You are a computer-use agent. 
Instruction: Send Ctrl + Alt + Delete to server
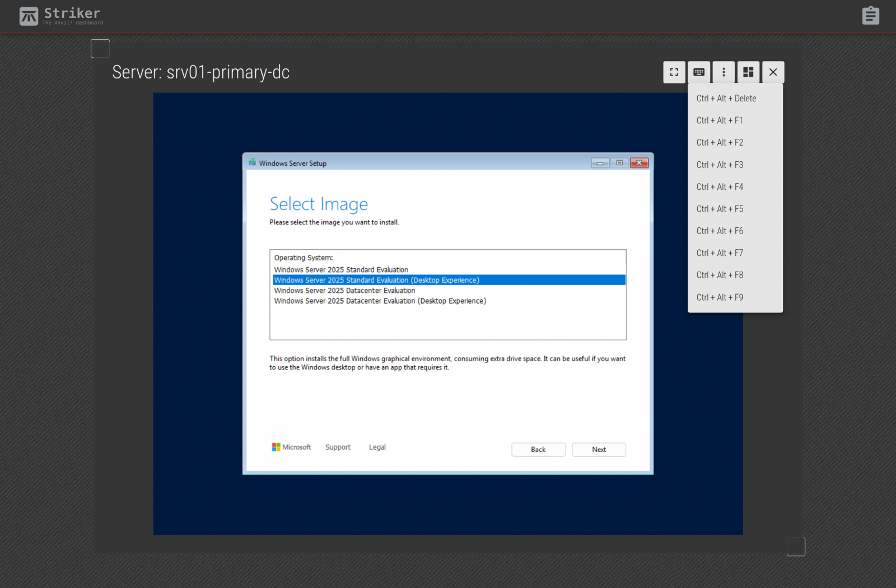pos(726,99)
